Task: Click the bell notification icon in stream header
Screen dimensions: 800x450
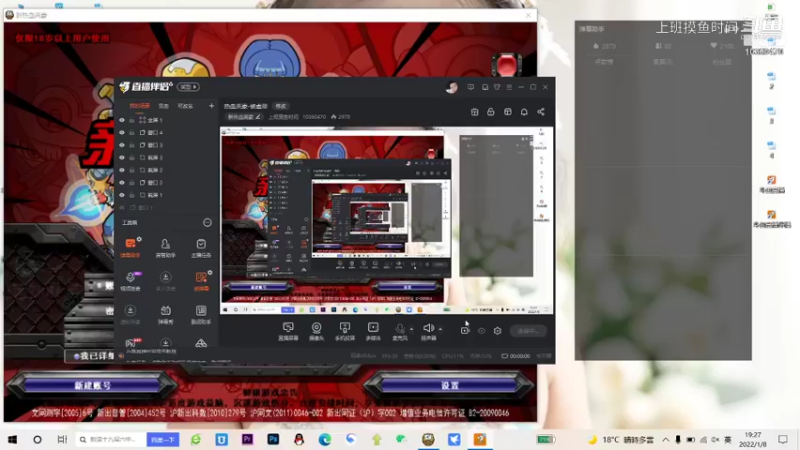Action: click(524, 112)
